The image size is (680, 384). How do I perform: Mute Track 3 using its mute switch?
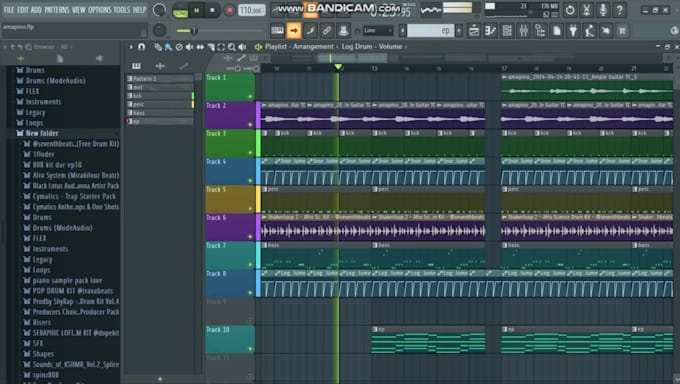tap(250, 152)
